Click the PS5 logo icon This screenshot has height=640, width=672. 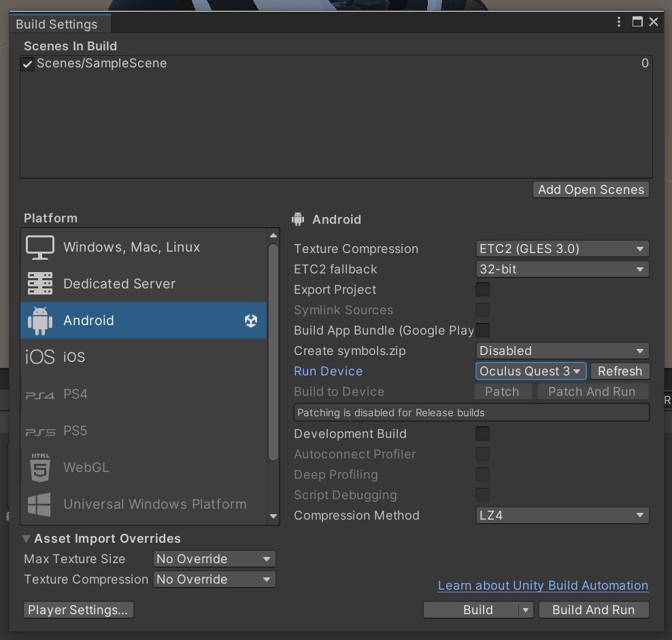[40, 432]
